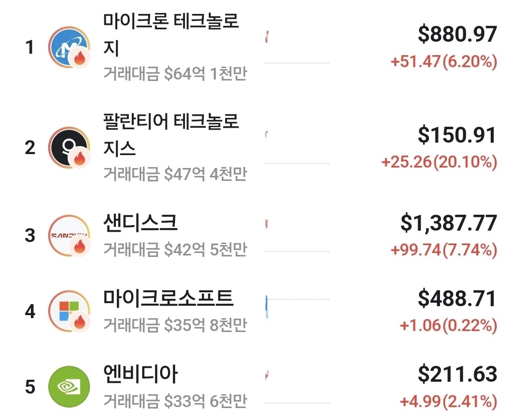
Task: Tap Palantir's +25.26(20.10%) change value
Action: (x=439, y=162)
